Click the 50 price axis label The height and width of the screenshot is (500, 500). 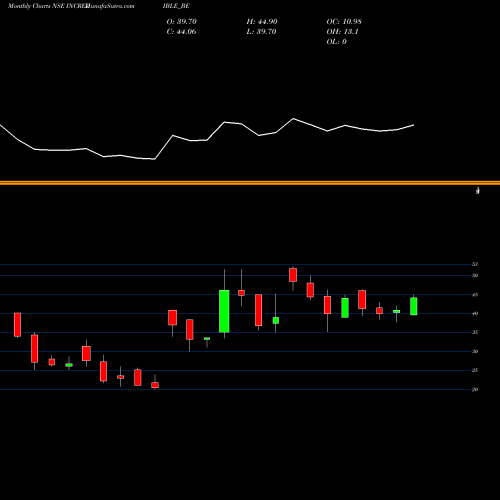click(x=475, y=275)
